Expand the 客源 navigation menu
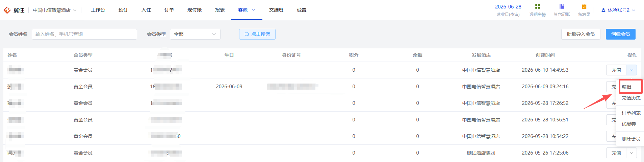Viewport: 644px width, 162px height. tap(247, 10)
